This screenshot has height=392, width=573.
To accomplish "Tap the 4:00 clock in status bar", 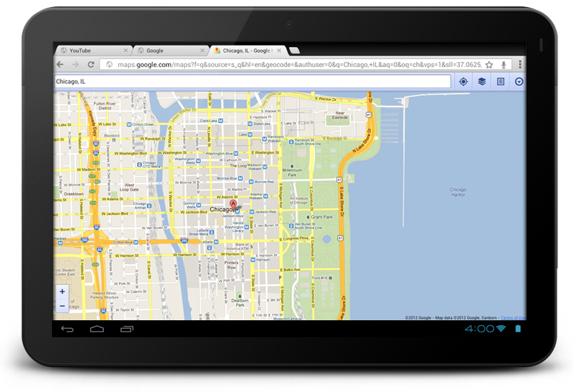I will point(479,329).
